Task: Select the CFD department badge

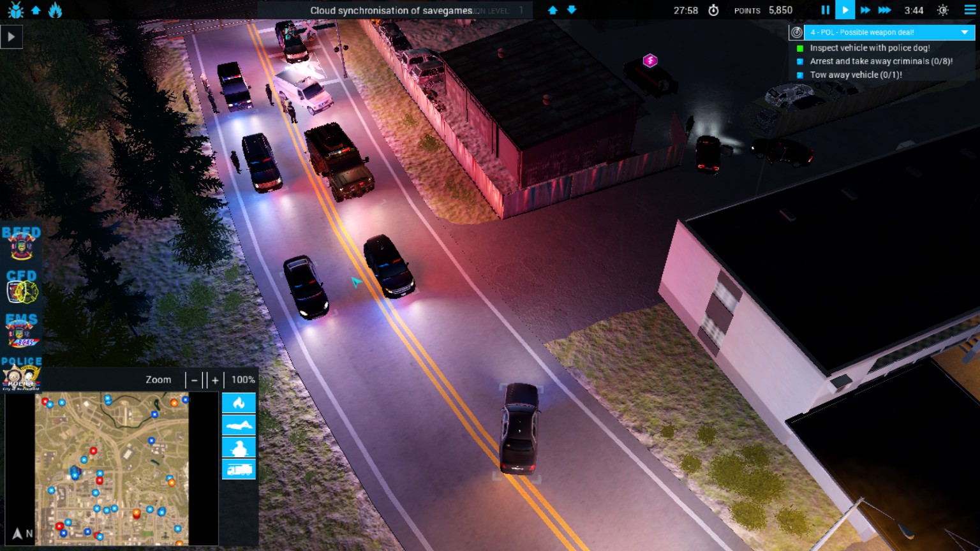Action: point(22,286)
